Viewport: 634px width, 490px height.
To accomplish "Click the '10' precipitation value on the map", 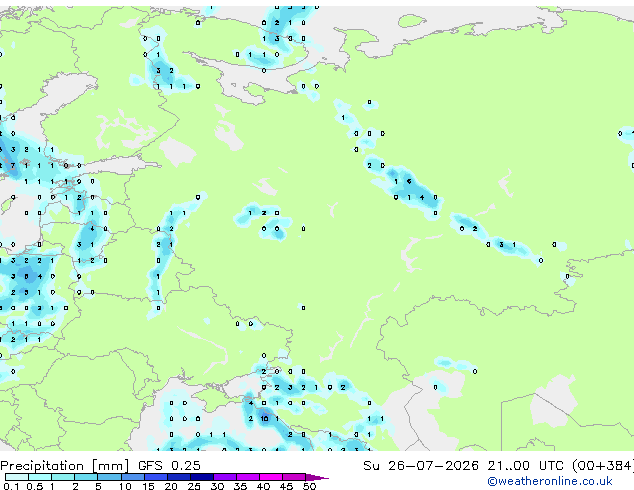I will click(x=264, y=418).
